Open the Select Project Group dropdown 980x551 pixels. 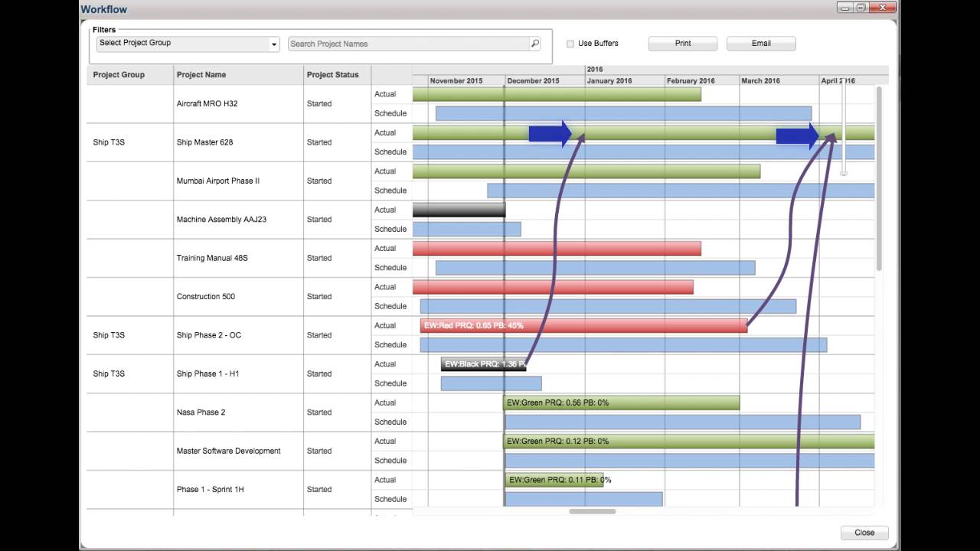pyautogui.click(x=188, y=44)
